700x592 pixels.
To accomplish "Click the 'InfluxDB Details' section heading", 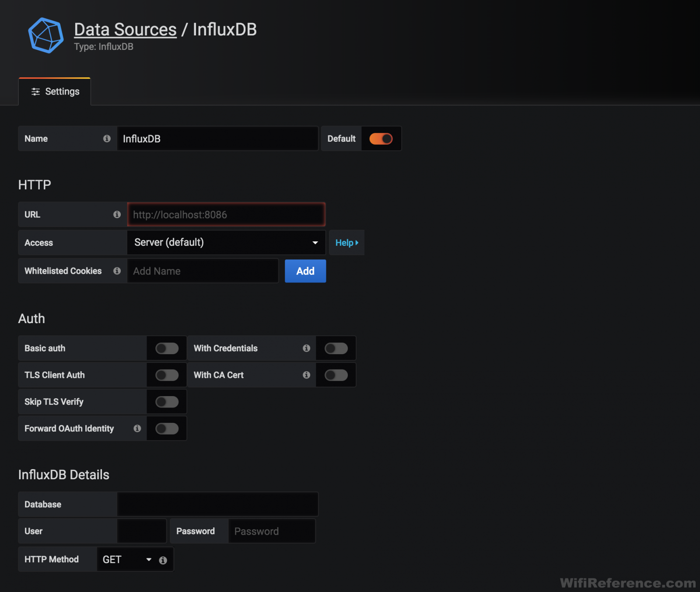I will [x=64, y=475].
